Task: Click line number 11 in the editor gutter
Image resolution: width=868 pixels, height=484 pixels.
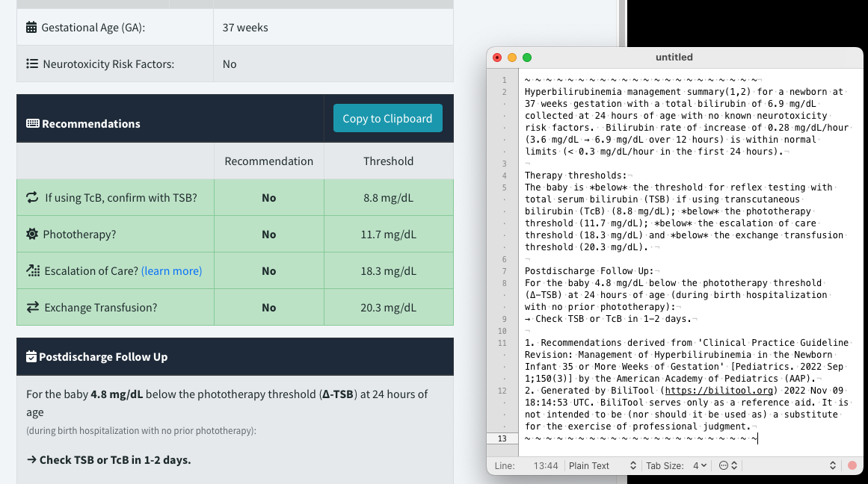Action: pos(504,343)
